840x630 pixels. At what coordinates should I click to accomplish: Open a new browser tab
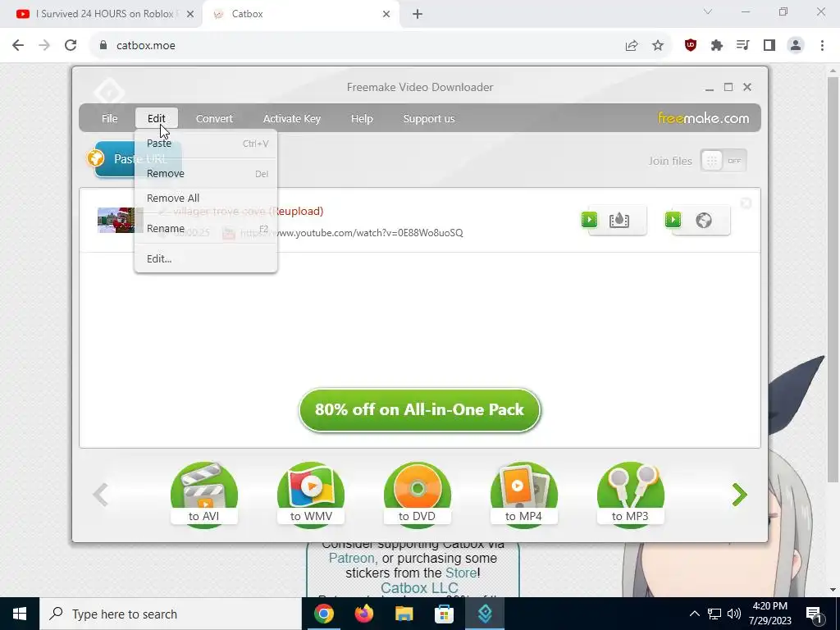418,14
